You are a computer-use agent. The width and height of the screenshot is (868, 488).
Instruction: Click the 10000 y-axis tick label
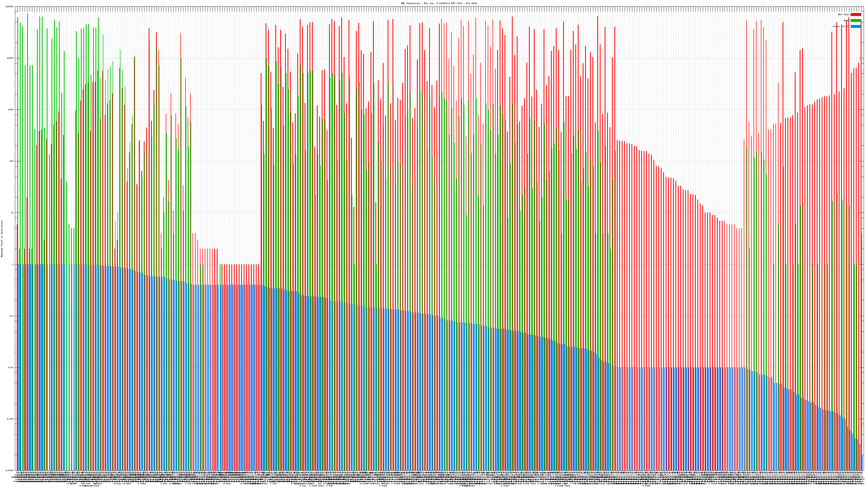click(x=10, y=58)
